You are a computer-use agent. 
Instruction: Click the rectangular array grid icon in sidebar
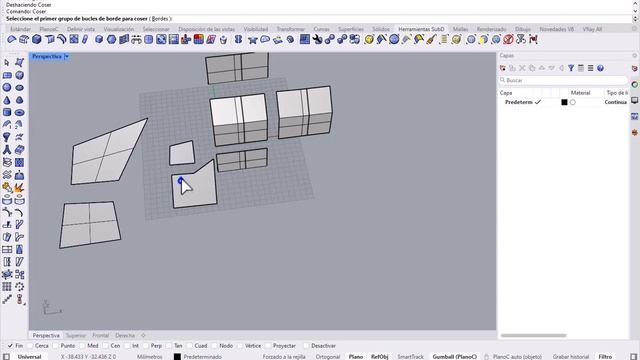coord(7,287)
